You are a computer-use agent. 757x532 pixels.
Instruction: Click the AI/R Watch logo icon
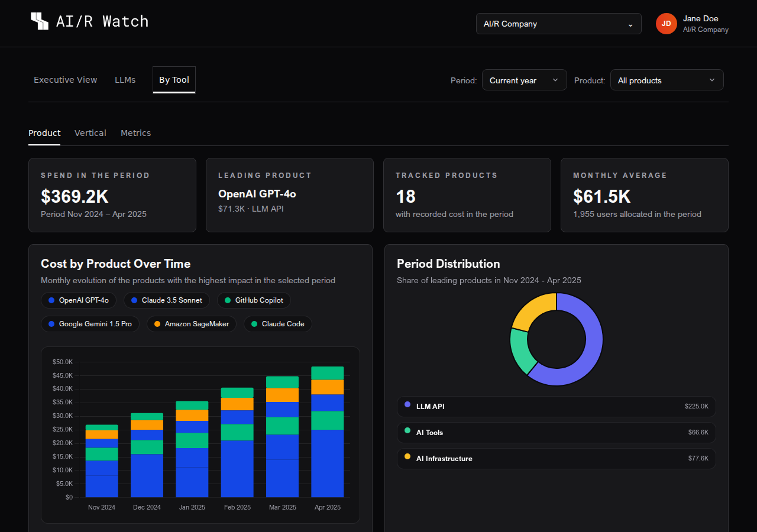pos(40,21)
